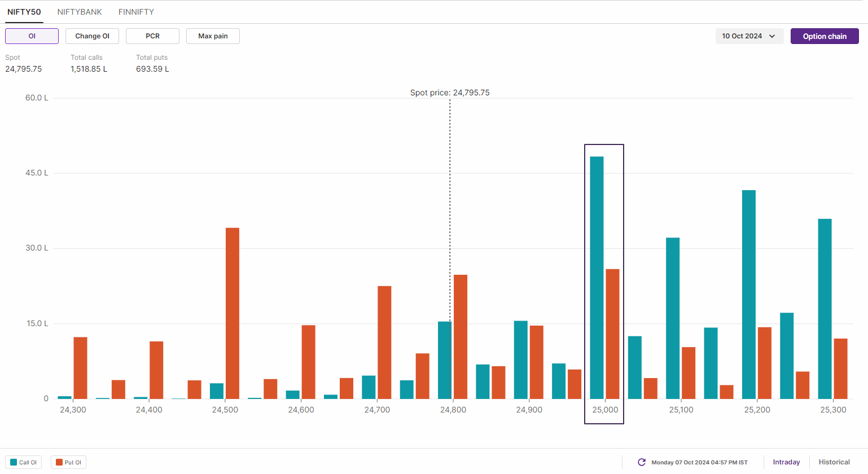
Task: Switch to Historical mode
Action: pyautogui.click(x=834, y=462)
